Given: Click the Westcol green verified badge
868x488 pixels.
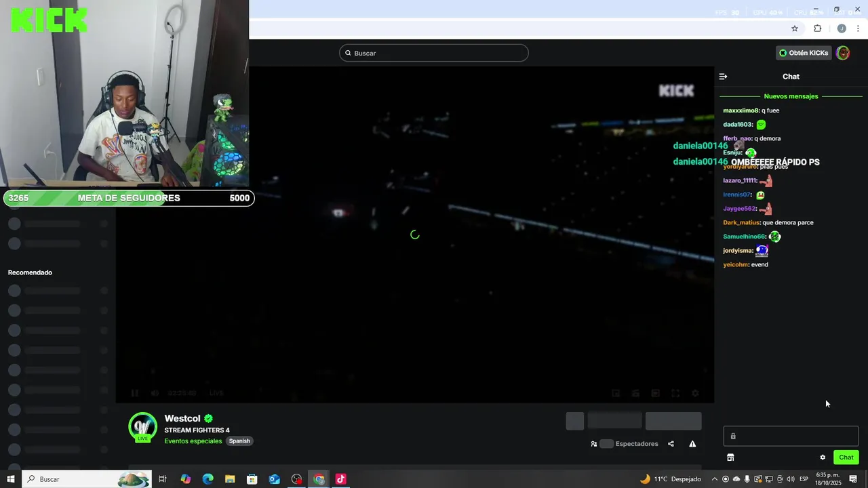Looking at the screenshot, I should 209,418.
